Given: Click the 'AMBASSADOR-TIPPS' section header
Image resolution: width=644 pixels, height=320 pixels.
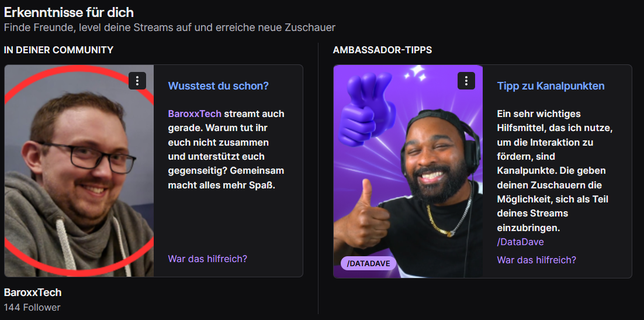Looking at the screenshot, I should 382,50.
